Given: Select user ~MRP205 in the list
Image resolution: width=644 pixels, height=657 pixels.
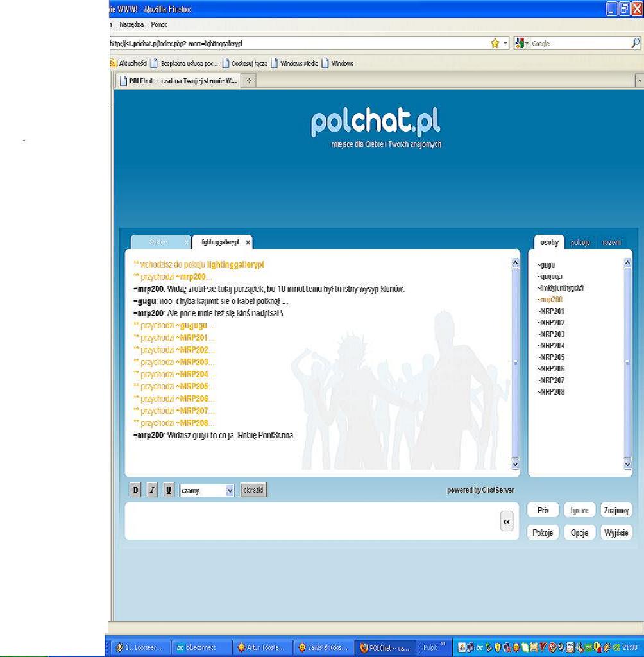Looking at the screenshot, I should click(551, 357).
